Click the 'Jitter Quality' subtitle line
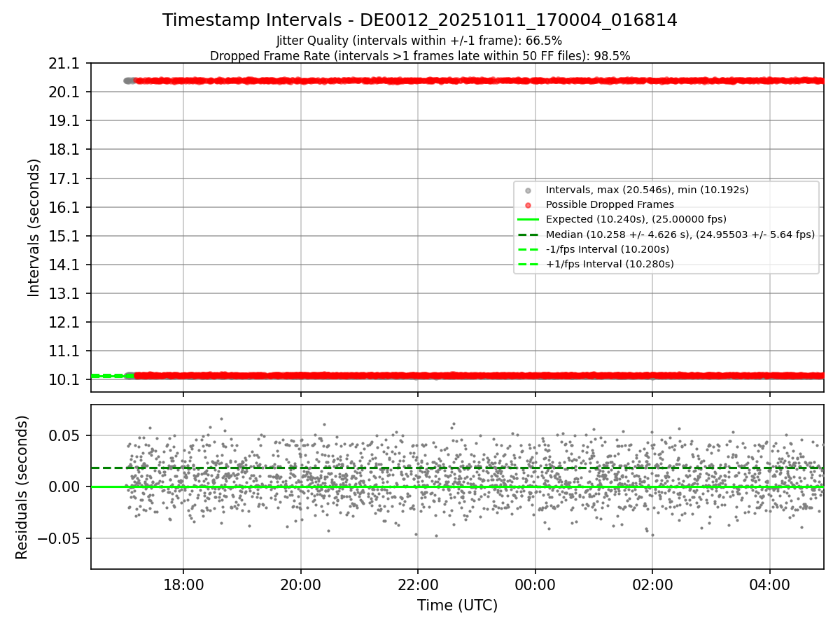Screen dimensions: 840x630 tap(419, 41)
